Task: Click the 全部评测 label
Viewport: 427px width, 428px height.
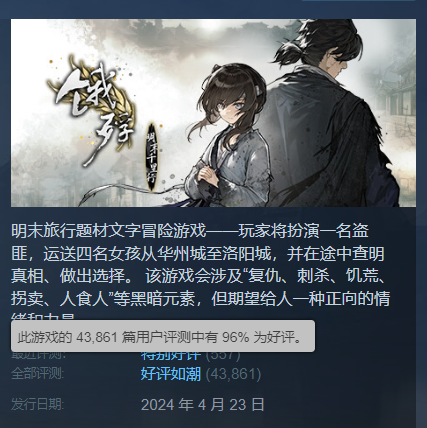Action: (37, 373)
